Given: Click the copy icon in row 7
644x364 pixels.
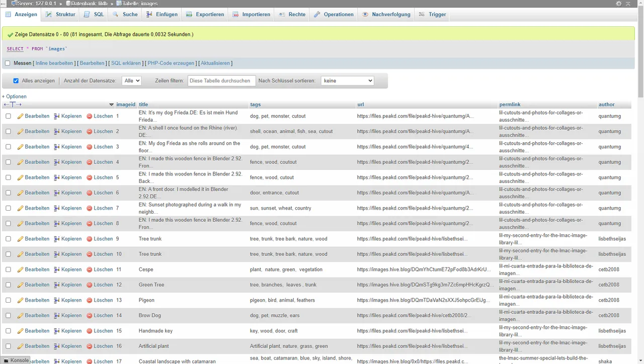Looking at the screenshot, I should pos(57,208).
